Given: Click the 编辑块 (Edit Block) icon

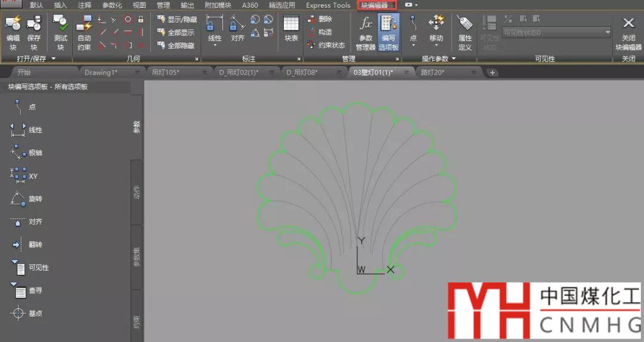Looking at the screenshot, I should coord(13,32).
